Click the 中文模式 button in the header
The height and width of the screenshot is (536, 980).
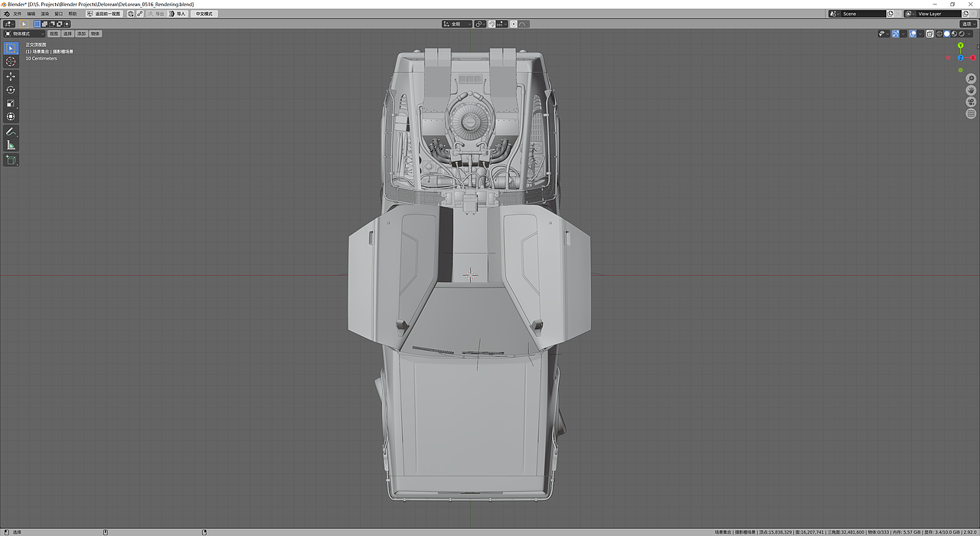click(x=203, y=13)
